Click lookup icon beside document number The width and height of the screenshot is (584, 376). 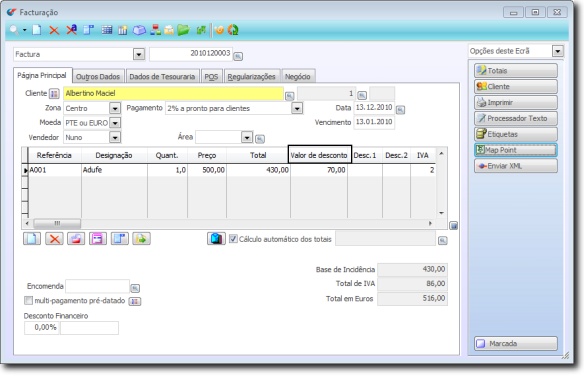click(238, 56)
